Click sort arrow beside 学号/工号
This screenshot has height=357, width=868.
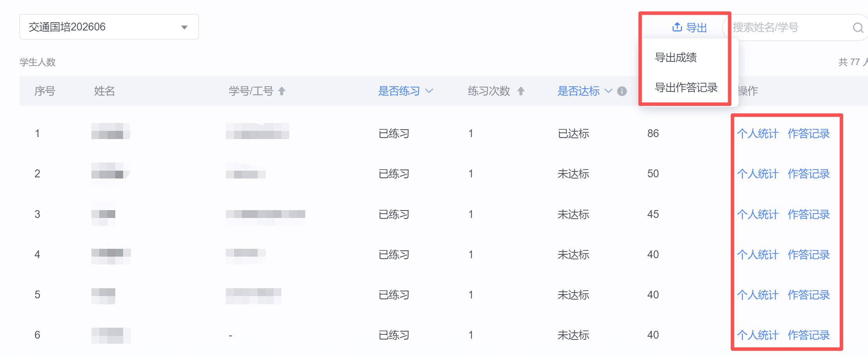coord(281,91)
